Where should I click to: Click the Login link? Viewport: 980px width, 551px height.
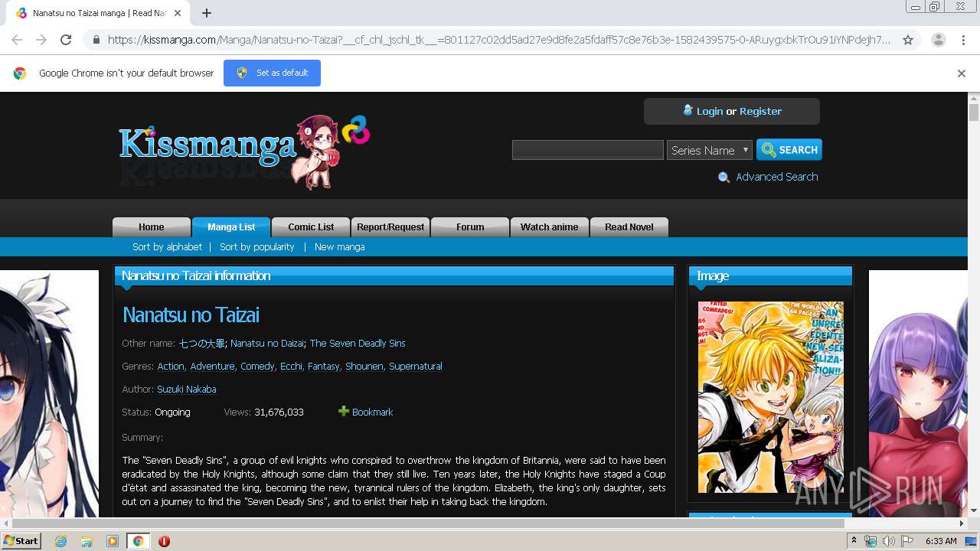click(709, 111)
